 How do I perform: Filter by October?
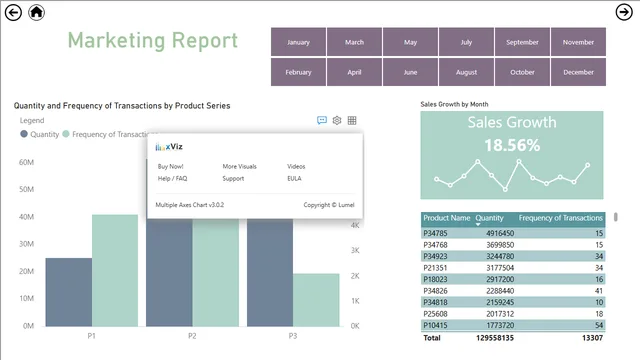point(522,72)
